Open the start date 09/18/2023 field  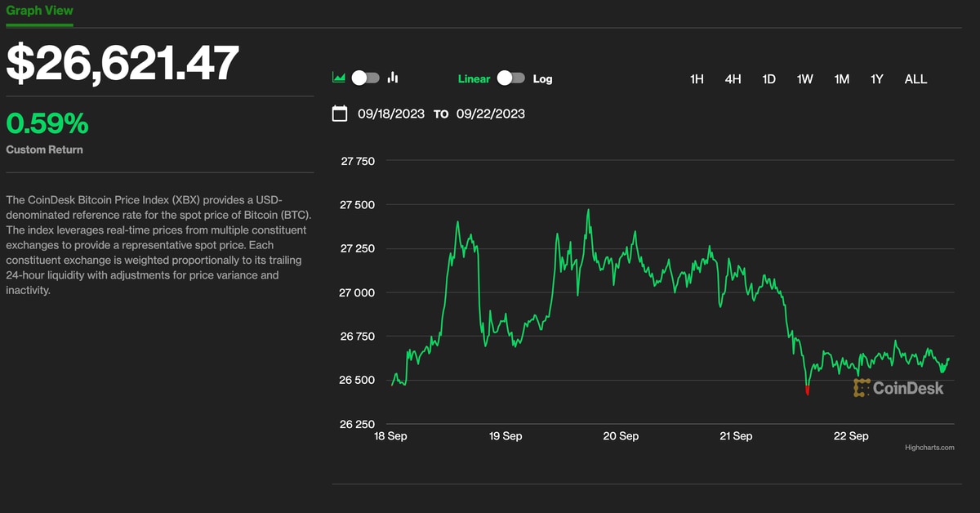pos(391,114)
